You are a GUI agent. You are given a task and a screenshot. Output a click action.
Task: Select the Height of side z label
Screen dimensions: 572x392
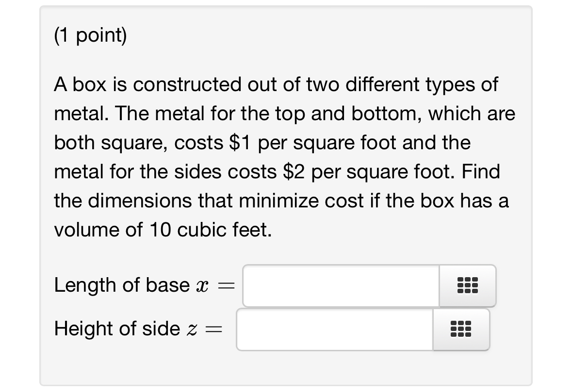137,329
